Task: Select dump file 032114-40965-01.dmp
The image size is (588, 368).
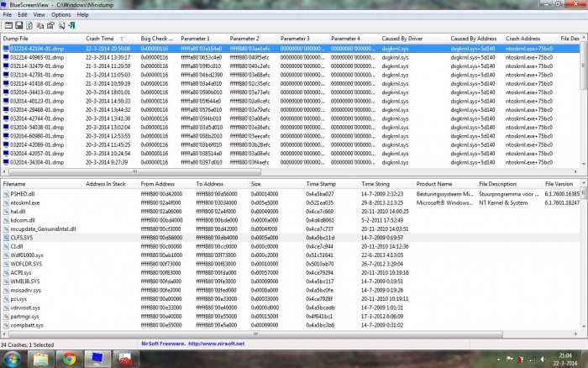Action: (x=32, y=57)
